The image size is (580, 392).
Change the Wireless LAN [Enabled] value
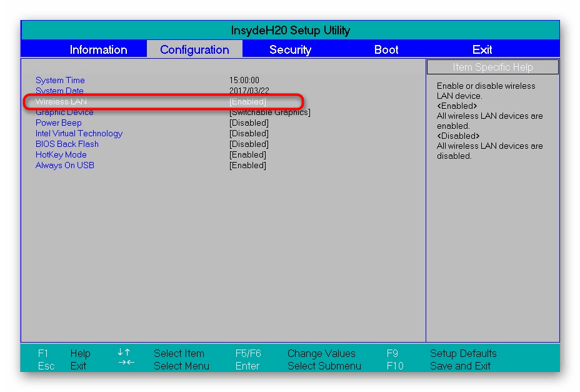pyautogui.click(x=247, y=101)
